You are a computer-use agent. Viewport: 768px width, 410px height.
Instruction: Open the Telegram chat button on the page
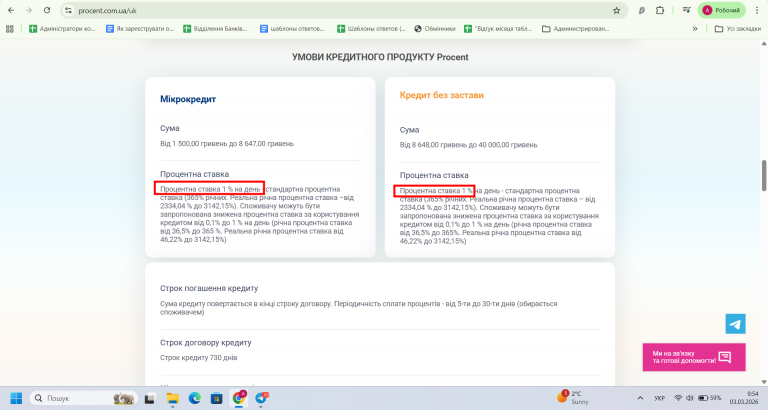[x=735, y=324]
